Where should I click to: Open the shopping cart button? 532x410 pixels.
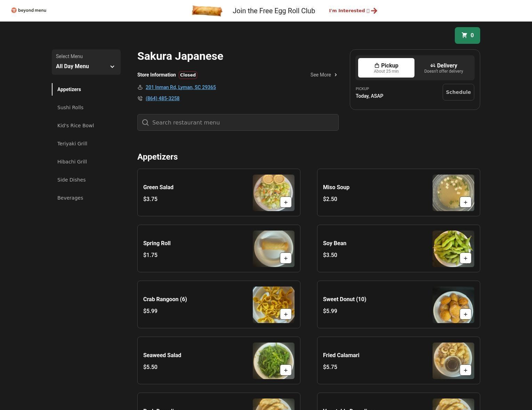[467, 35]
